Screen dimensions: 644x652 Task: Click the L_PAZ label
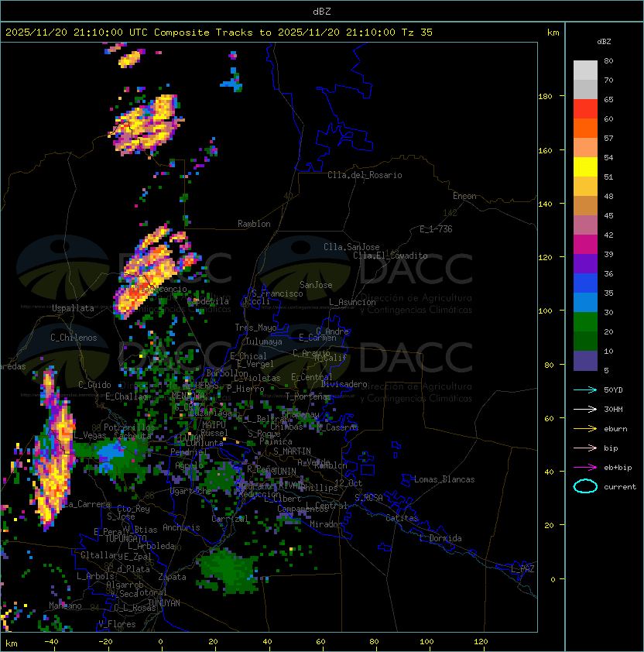(522, 569)
